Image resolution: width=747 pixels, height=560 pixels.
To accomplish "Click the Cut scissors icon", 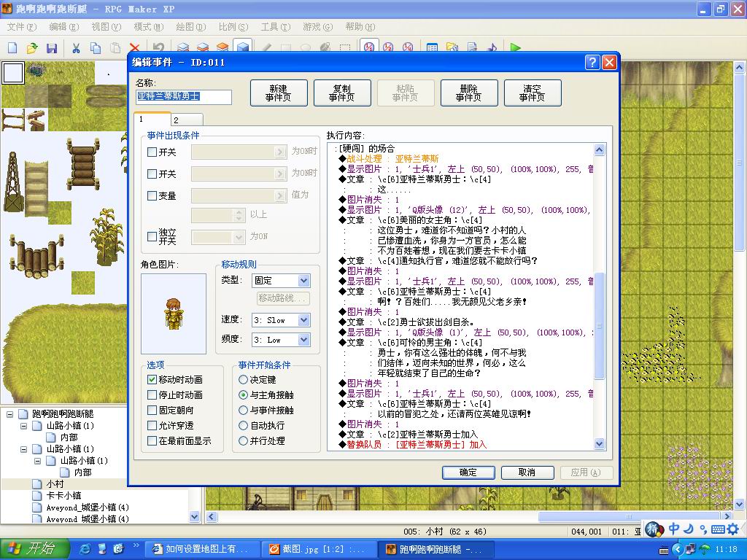I will click(76, 47).
